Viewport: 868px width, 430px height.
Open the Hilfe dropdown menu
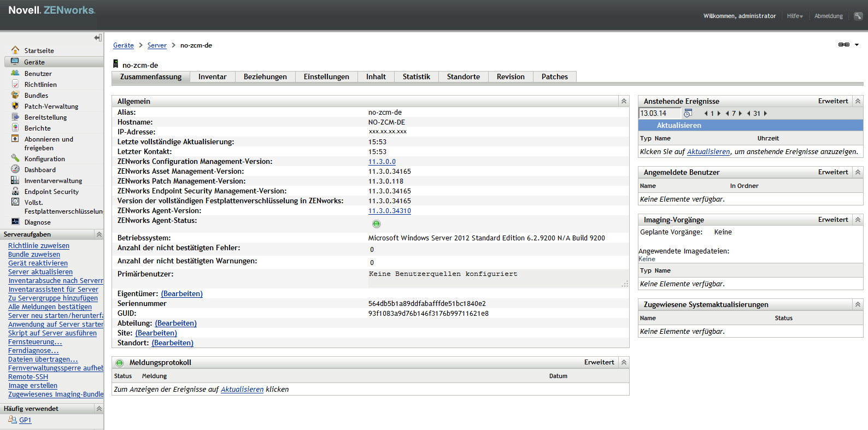(795, 16)
